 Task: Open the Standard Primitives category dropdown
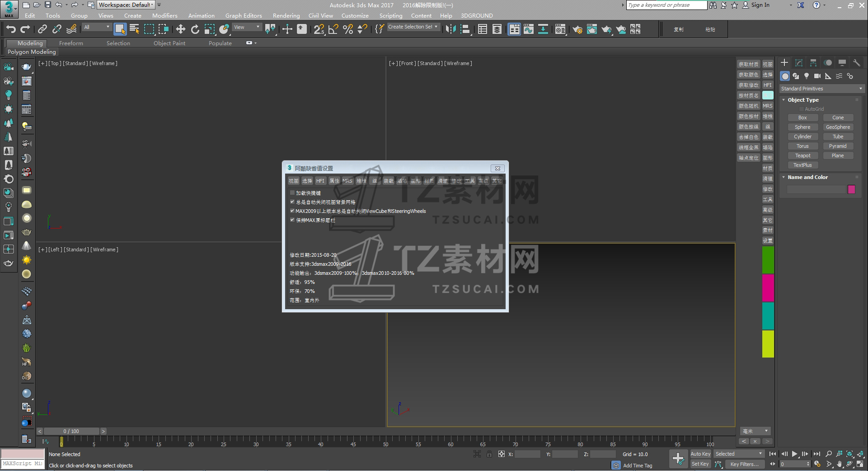(822, 89)
